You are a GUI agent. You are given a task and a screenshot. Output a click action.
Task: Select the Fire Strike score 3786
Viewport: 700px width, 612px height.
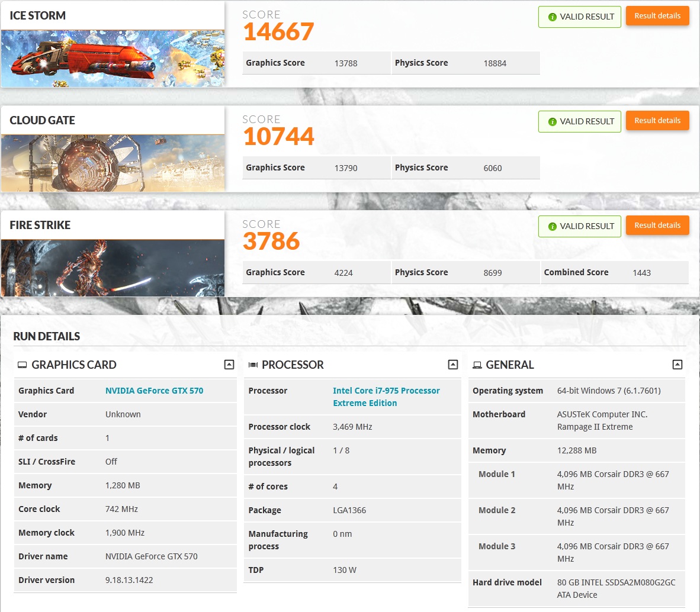coord(271,241)
